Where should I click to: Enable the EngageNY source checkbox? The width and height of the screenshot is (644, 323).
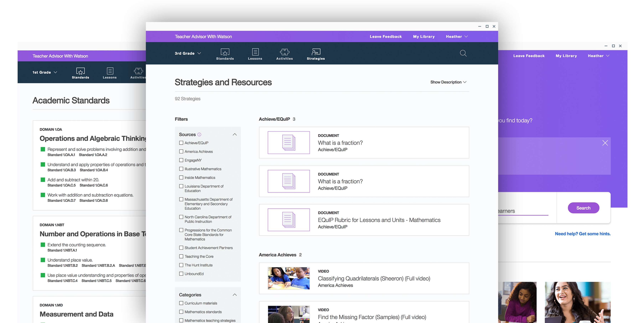181,160
